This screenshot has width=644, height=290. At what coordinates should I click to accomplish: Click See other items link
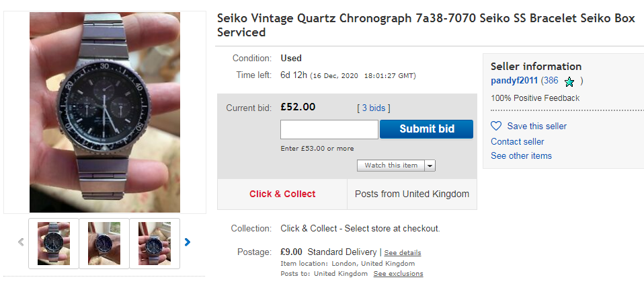[x=521, y=155]
